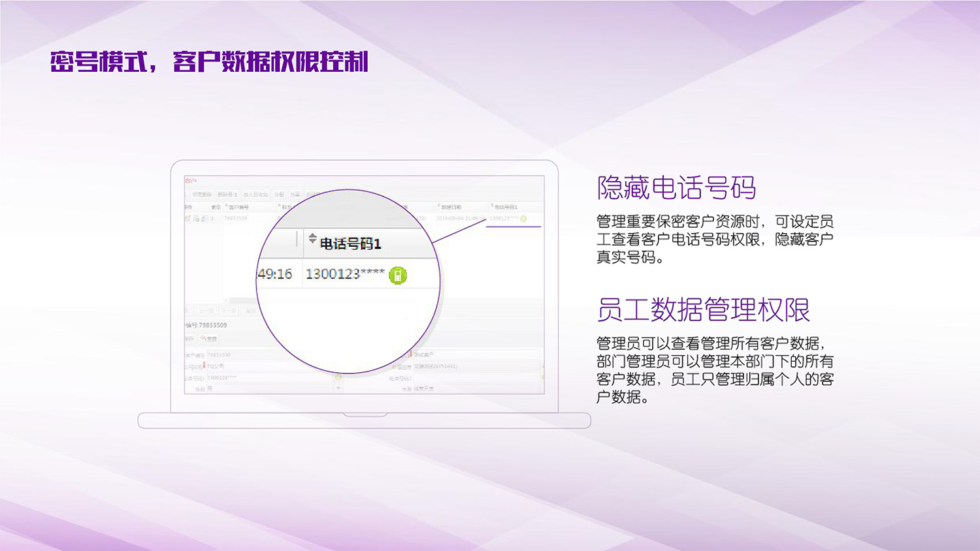Click the green phone icon inside the magnifier circle

(398, 276)
